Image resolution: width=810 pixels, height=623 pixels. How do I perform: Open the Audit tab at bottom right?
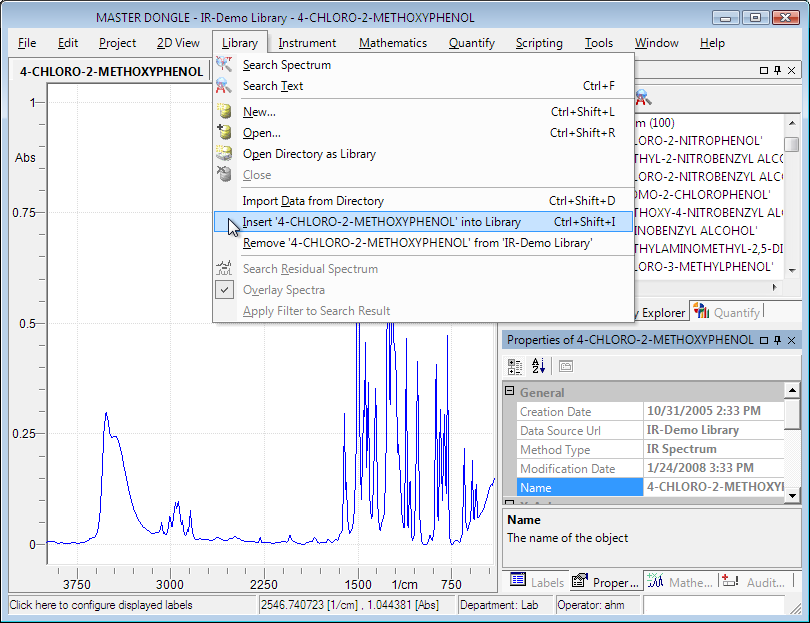pos(755,581)
